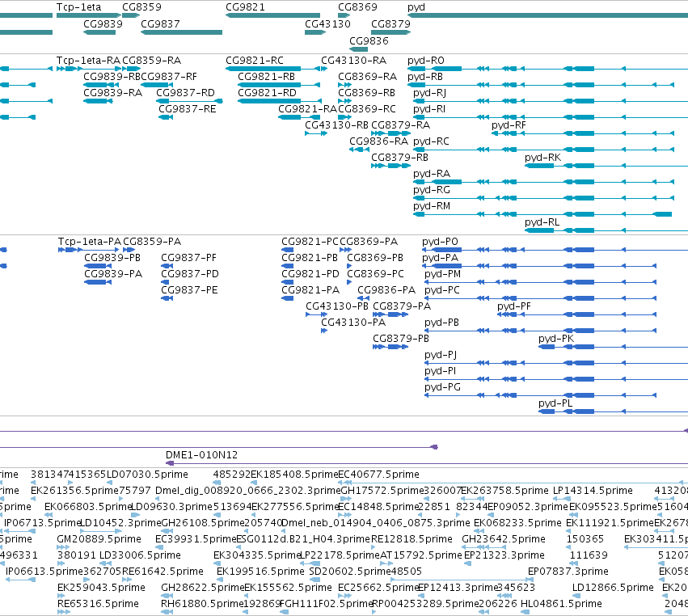Image resolution: width=688 pixels, height=616 pixels.
Task: Select protein CG9821-PC
Action: point(310,242)
